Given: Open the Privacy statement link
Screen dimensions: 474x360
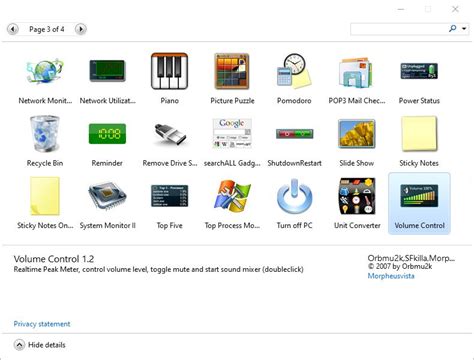Looking at the screenshot, I should tap(42, 324).
